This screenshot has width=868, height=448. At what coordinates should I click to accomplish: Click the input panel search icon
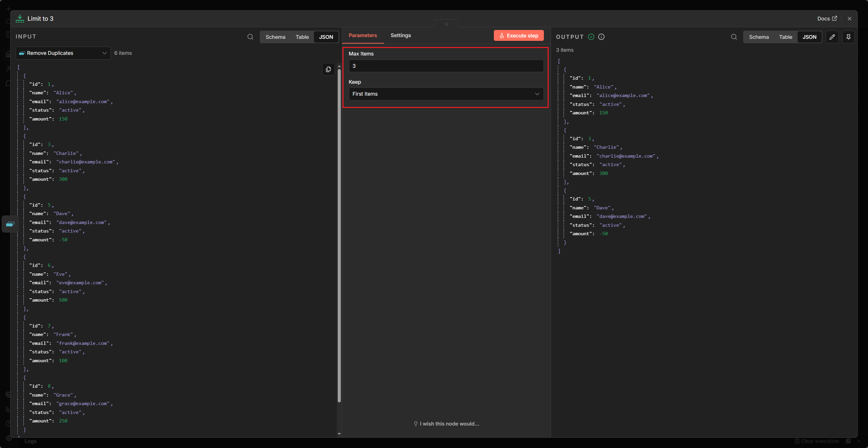pyautogui.click(x=250, y=37)
